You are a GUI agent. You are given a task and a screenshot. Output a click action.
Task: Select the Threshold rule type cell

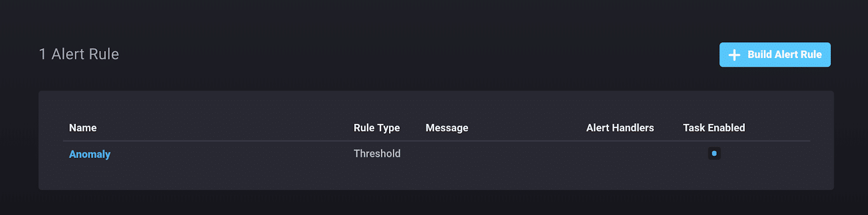coord(377,154)
